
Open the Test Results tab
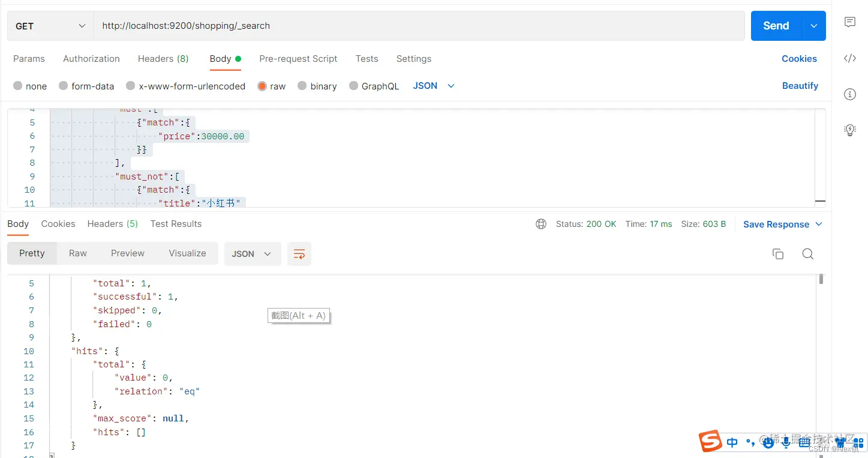pyautogui.click(x=176, y=224)
